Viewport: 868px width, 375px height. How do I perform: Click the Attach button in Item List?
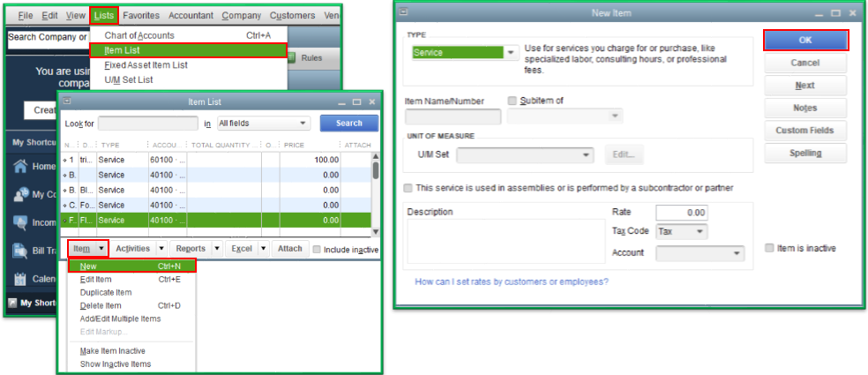click(x=290, y=249)
